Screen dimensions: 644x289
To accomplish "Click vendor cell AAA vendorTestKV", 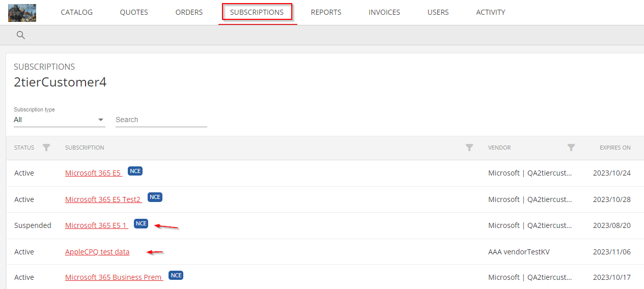I will (x=519, y=252).
